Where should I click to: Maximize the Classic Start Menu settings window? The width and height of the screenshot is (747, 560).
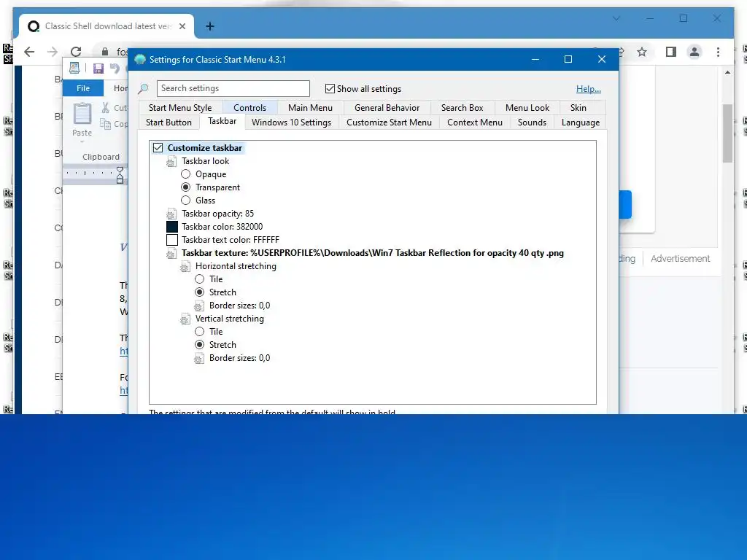coord(568,60)
